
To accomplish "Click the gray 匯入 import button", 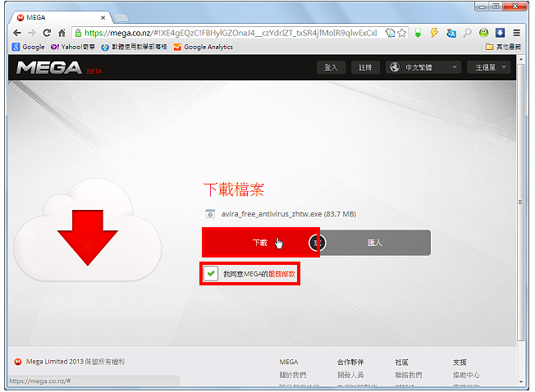I will click(375, 243).
